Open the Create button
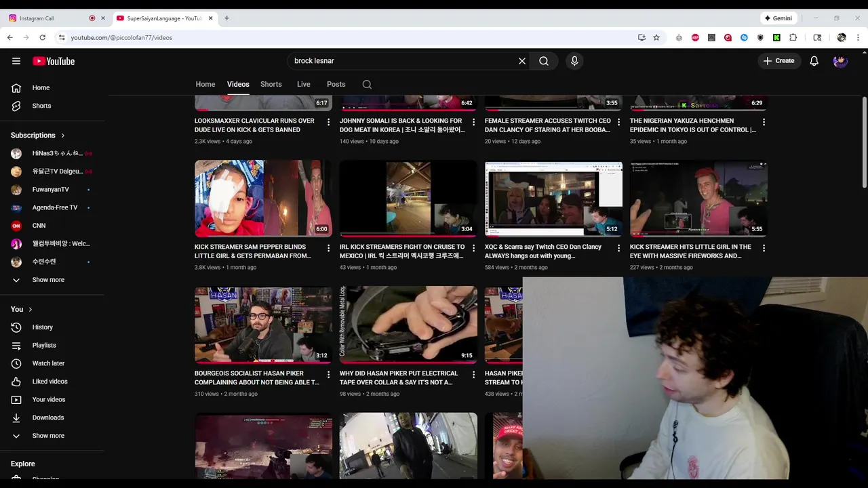The image size is (868, 488). pyautogui.click(x=778, y=61)
